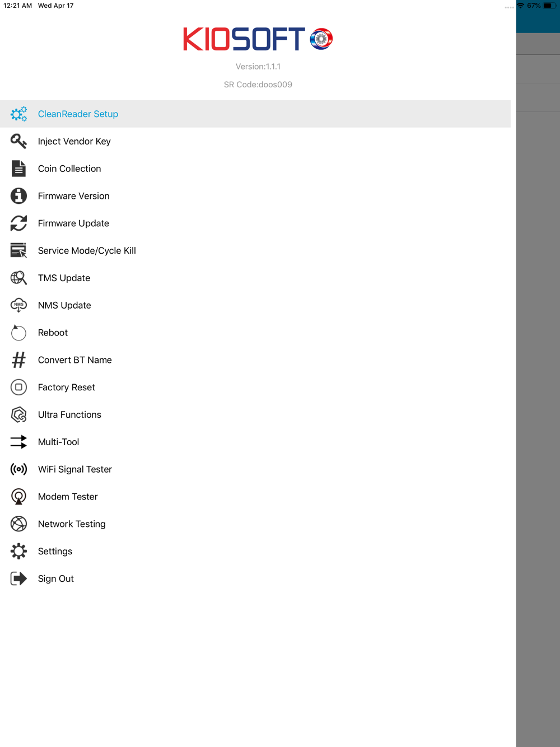Image resolution: width=560 pixels, height=747 pixels.
Task: Click the SR Code:doos009 text
Action: (258, 85)
